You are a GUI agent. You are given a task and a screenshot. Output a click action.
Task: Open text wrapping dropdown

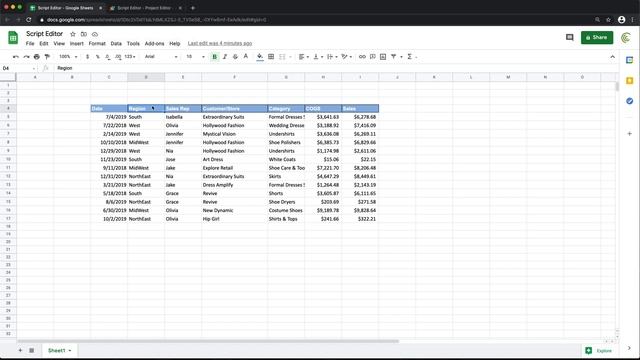(331, 57)
